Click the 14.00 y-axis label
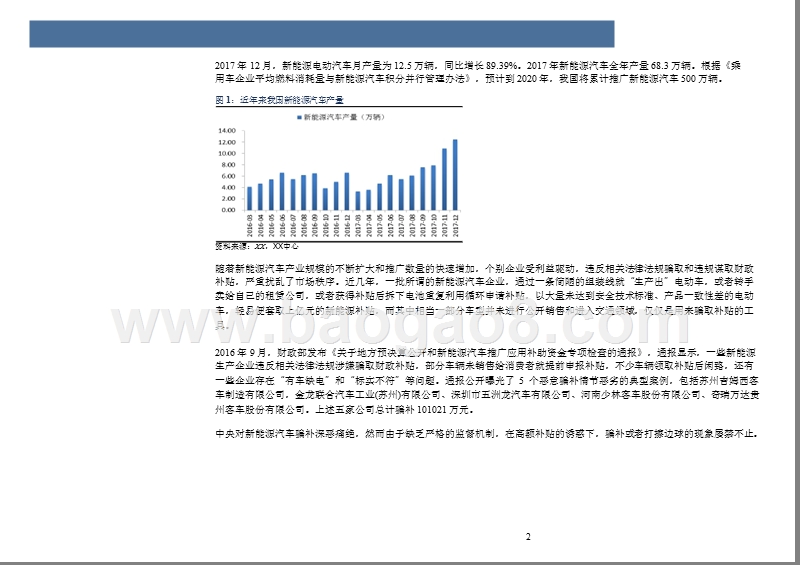Viewport: 800px width, 565px height. click(x=227, y=131)
